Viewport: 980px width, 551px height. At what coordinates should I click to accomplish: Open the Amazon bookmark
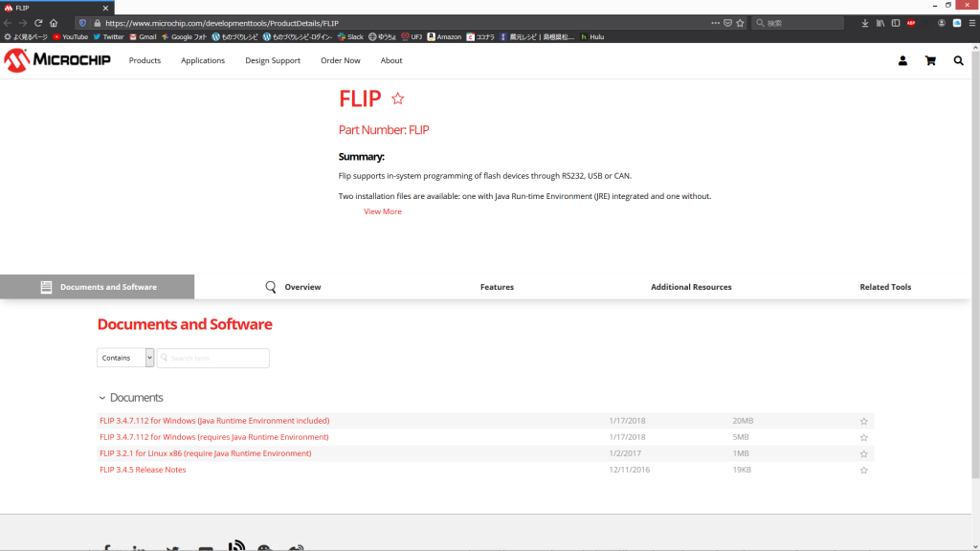point(444,37)
